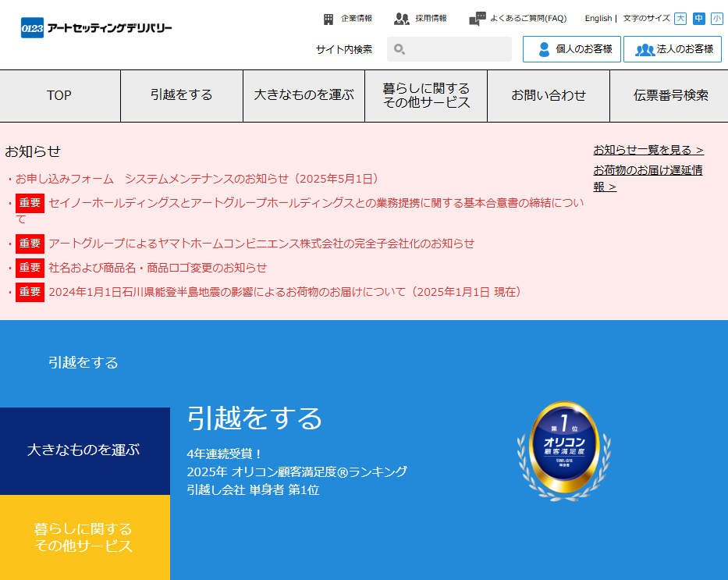Select the 引越をする tab in the blue panel
This screenshot has width=728, height=580.
tap(85, 363)
